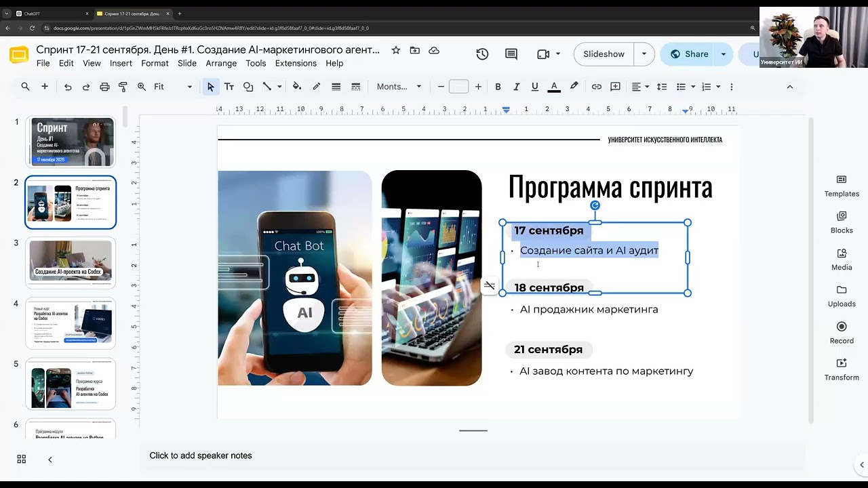Open the video call camera menu
Viewport: 868px width, 488px height.
pos(549,54)
